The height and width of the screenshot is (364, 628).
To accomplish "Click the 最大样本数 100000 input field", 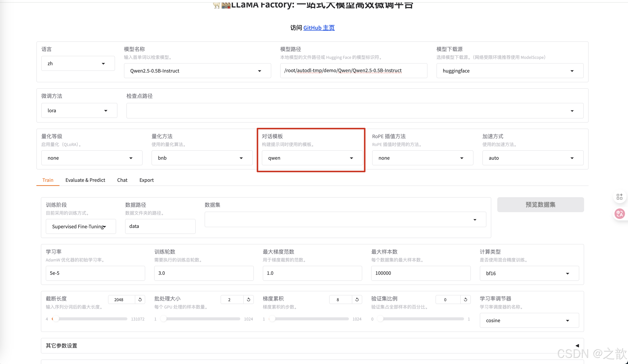I will click(x=421, y=273).
